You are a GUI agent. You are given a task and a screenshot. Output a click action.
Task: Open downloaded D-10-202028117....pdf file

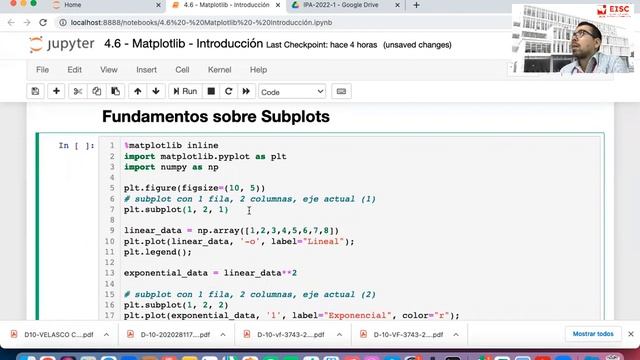pos(175,334)
